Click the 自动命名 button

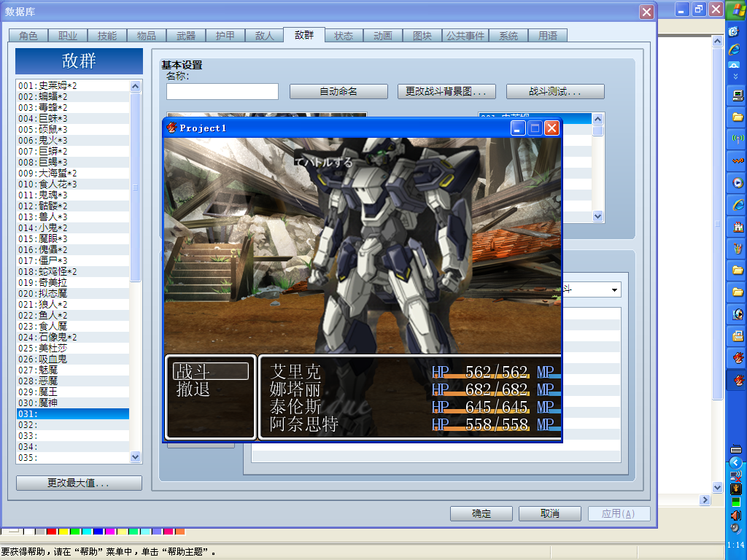[x=338, y=91]
